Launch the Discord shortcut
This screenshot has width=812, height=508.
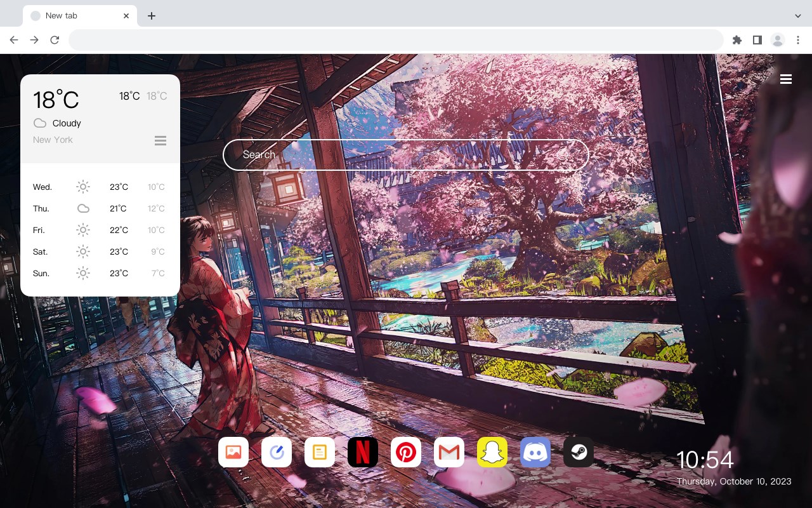[x=535, y=452]
